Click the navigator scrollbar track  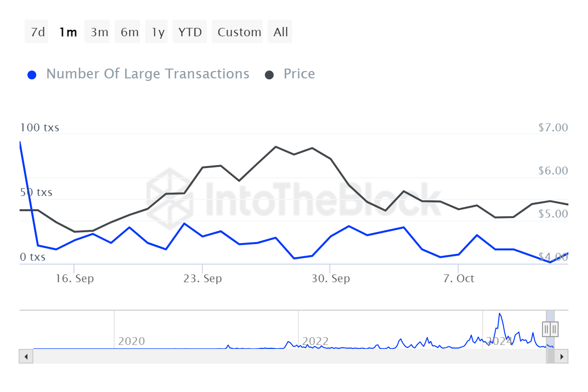(x=289, y=356)
